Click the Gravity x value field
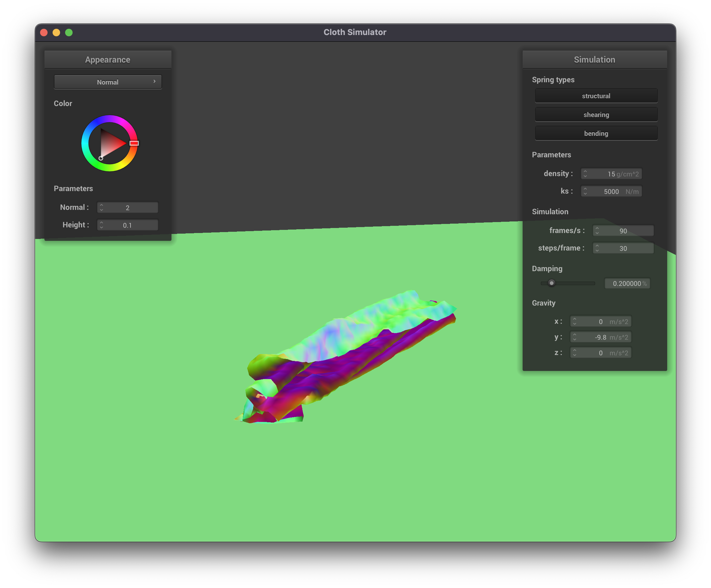This screenshot has width=711, height=588. [601, 322]
